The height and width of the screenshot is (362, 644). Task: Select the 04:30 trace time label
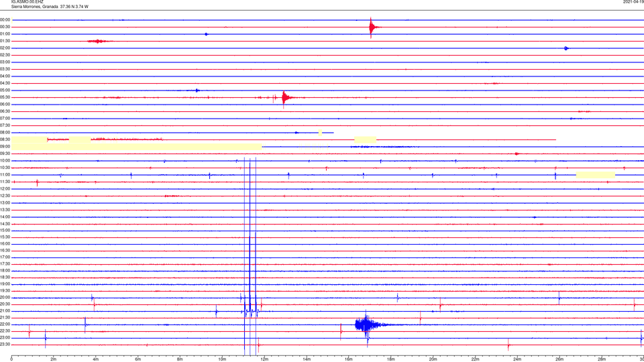(5, 83)
